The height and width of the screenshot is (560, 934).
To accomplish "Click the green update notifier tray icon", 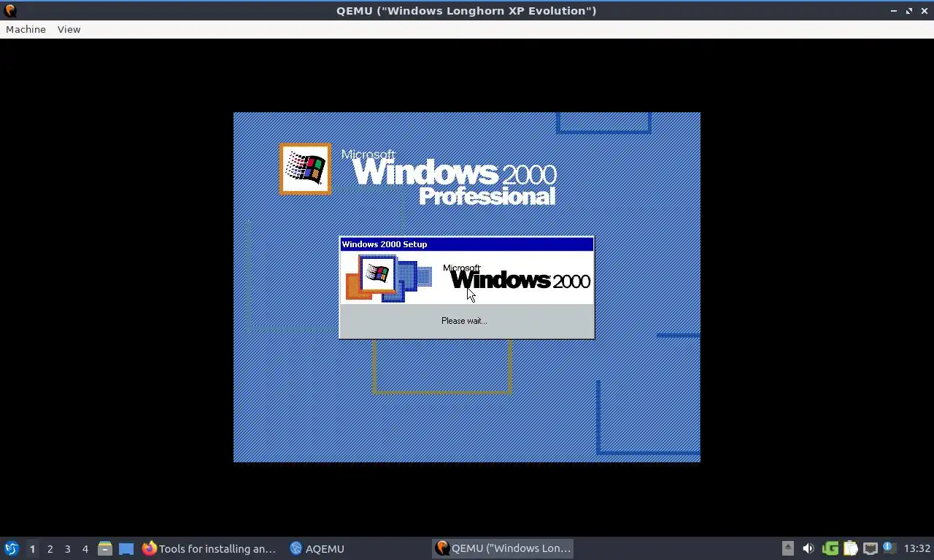I will (830, 548).
